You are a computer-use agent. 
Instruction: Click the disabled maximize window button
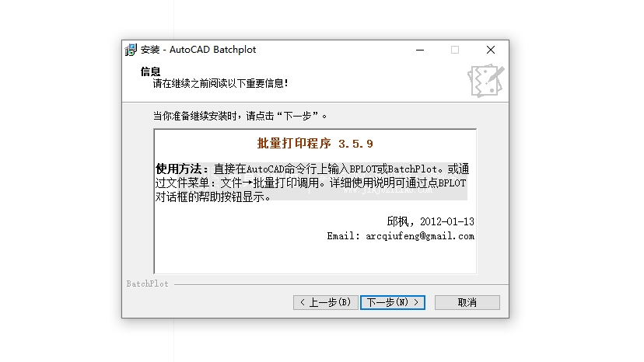[455, 50]
